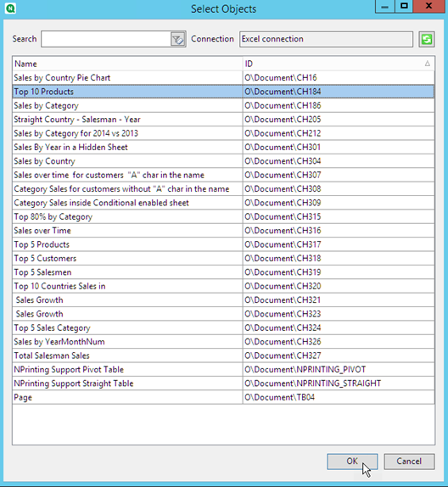Click the ID cell 'O\Document\TB04'
This screenshot has width=448, height=487.
tap(339, 397)
